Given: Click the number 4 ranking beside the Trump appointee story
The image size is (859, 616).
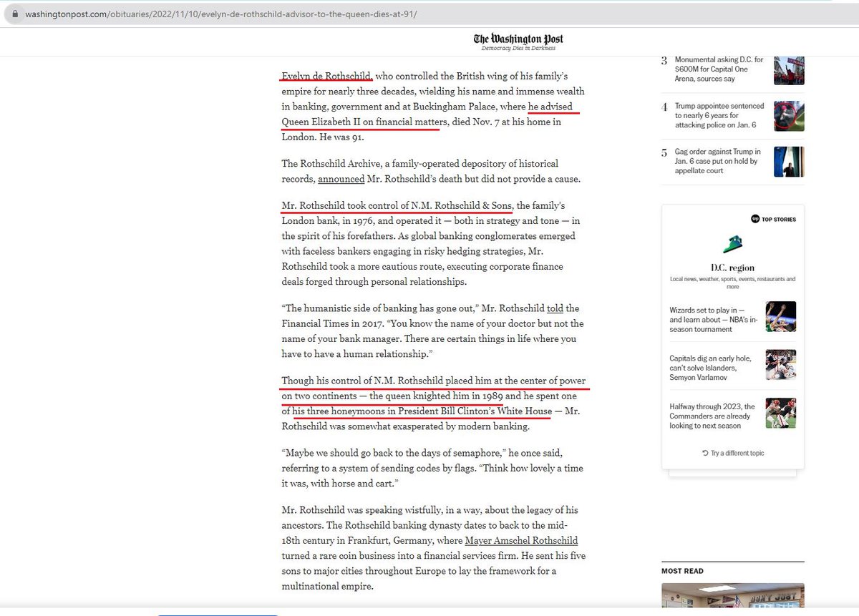Looking at the screenshot, I should [664, 107].
